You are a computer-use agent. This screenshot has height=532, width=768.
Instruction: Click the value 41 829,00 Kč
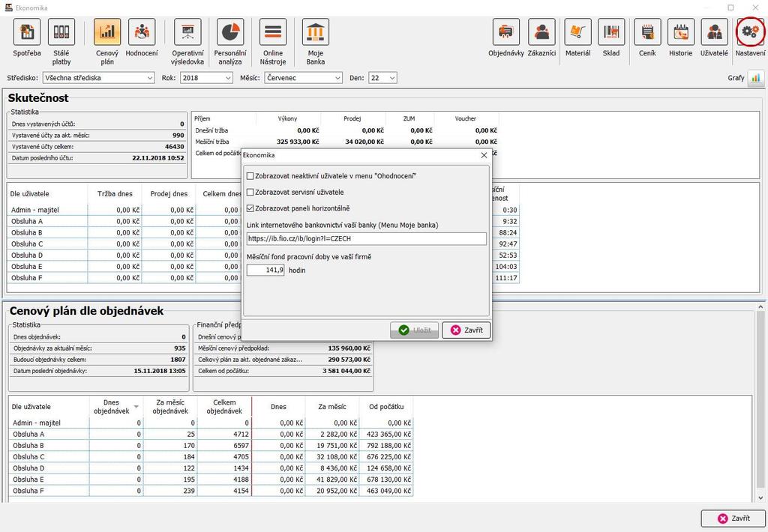point(337,479)
